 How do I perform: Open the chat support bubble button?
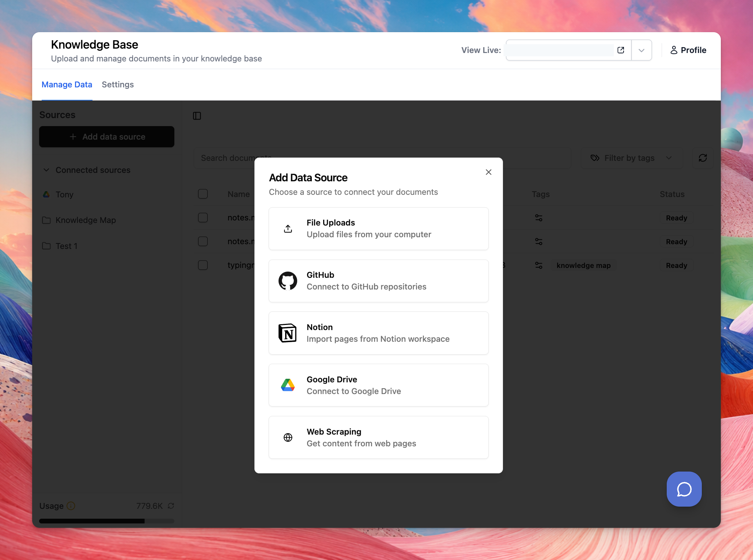coord(684,489)
